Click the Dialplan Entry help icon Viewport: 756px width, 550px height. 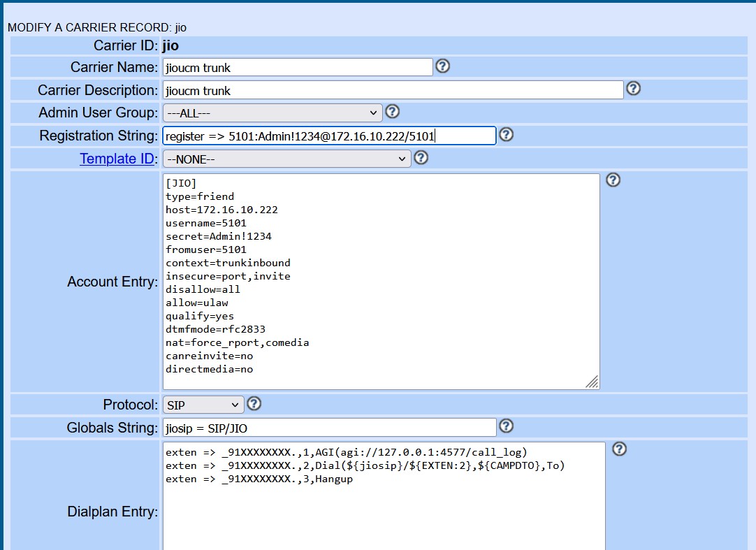[619, 449]
